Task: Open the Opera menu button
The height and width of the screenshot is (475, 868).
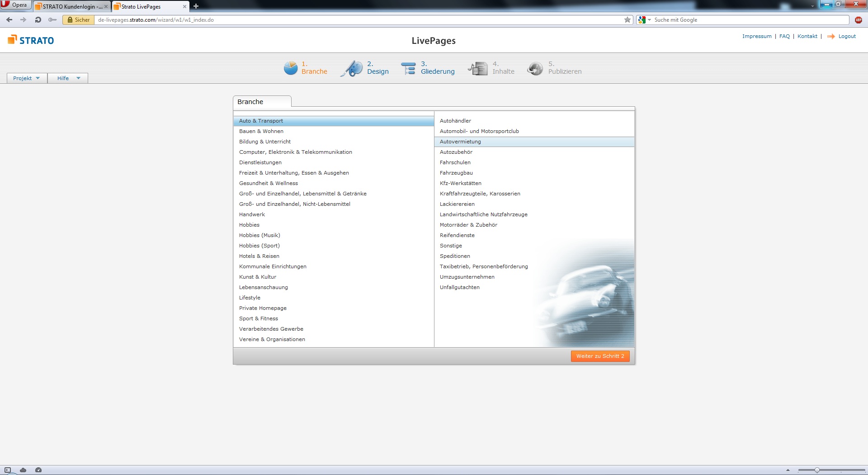Action: pos(15,5)
